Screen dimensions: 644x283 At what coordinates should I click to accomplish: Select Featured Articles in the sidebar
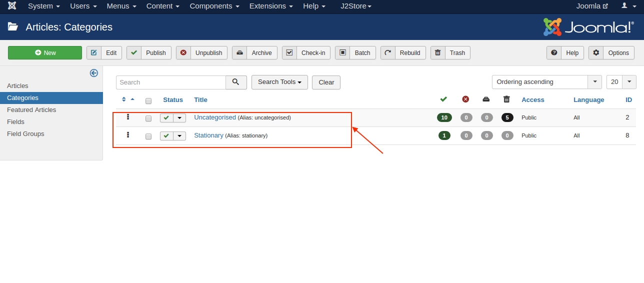(x=31, y=110)
